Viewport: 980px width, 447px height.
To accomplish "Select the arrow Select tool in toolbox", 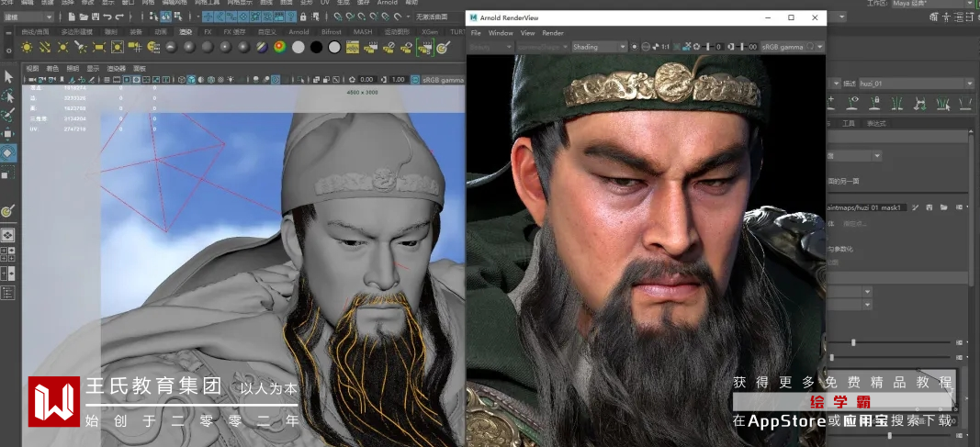I will pos(8,77).
